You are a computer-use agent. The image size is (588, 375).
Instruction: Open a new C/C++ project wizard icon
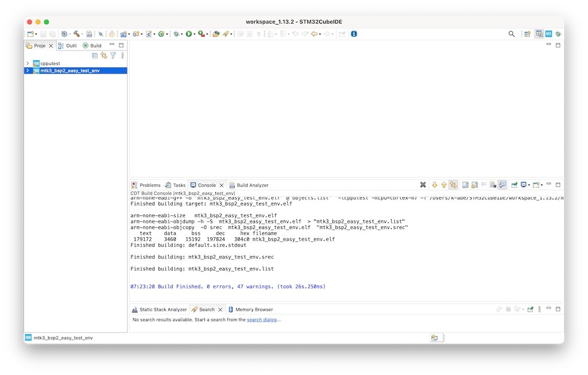click(x=30, y=33)
